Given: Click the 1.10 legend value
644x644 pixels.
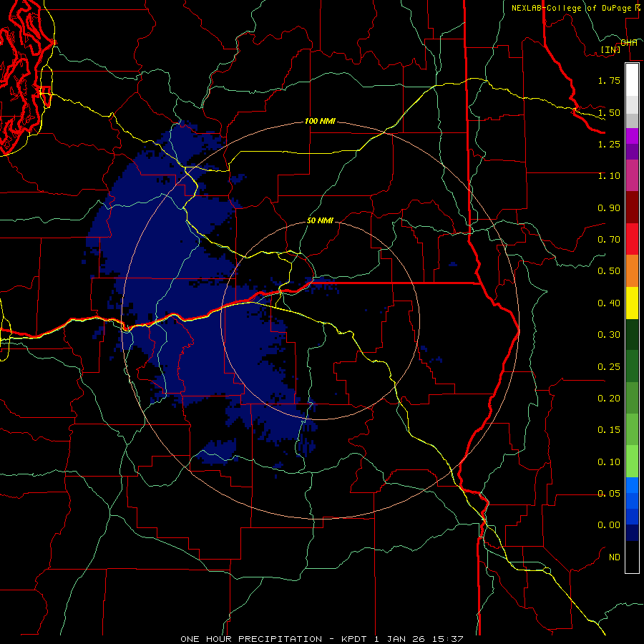Looking at the screenshot, I should [x=609, y=176].
